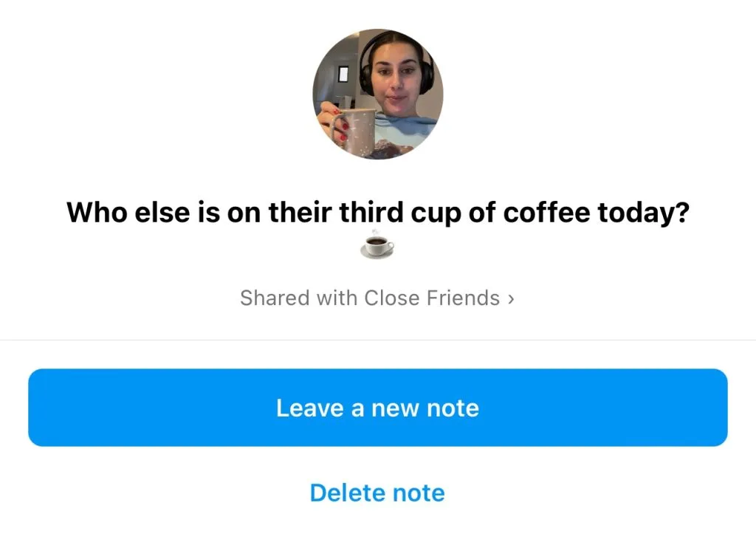This screenshot has width=756, height=559.
Task: Click 'today?' at end of note
Action: (644, 213)
